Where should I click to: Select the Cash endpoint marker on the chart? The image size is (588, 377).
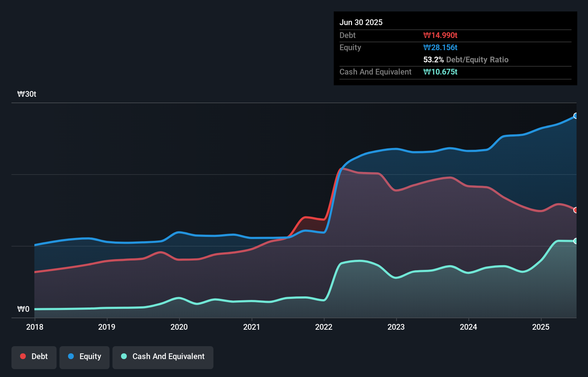pos(575,241)
